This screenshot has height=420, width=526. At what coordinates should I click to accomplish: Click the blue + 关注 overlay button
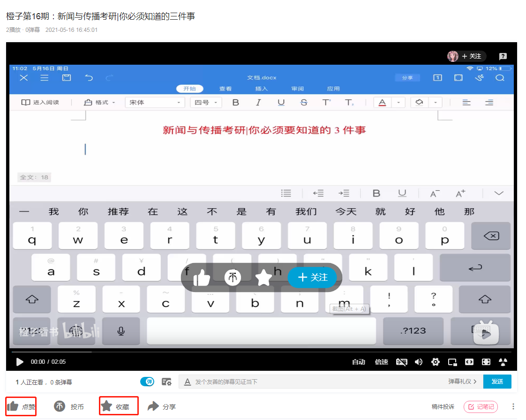312,277
